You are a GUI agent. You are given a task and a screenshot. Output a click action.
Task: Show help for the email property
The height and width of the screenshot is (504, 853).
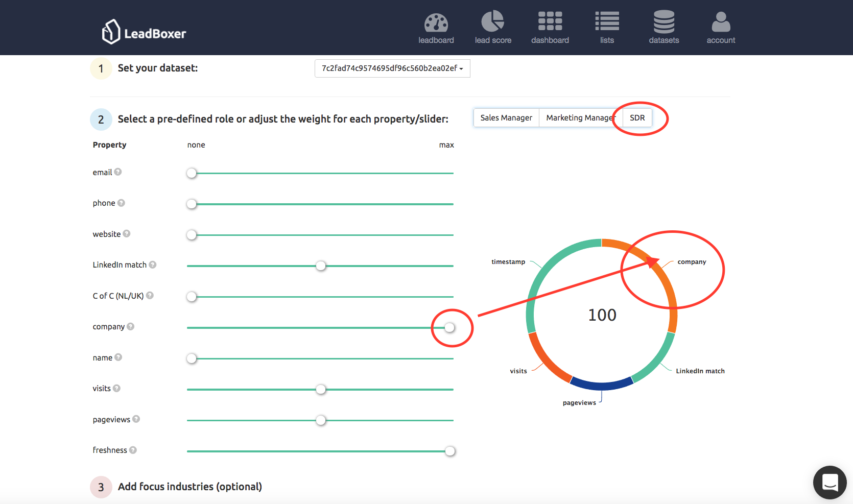pos(118,172)
